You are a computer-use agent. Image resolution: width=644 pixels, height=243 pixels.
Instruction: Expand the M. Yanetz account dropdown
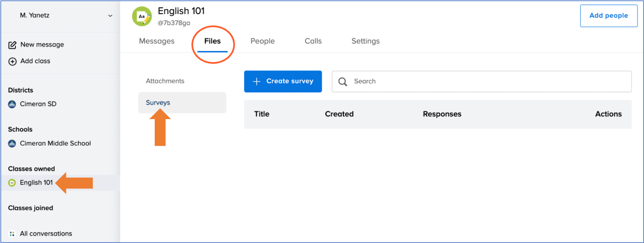(x=110, y=16)
